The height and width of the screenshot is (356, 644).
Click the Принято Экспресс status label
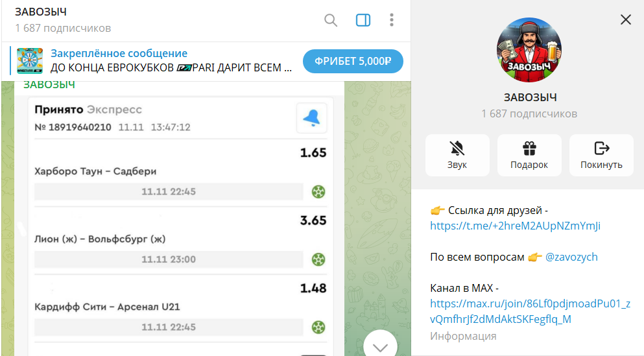click(88, 110)
